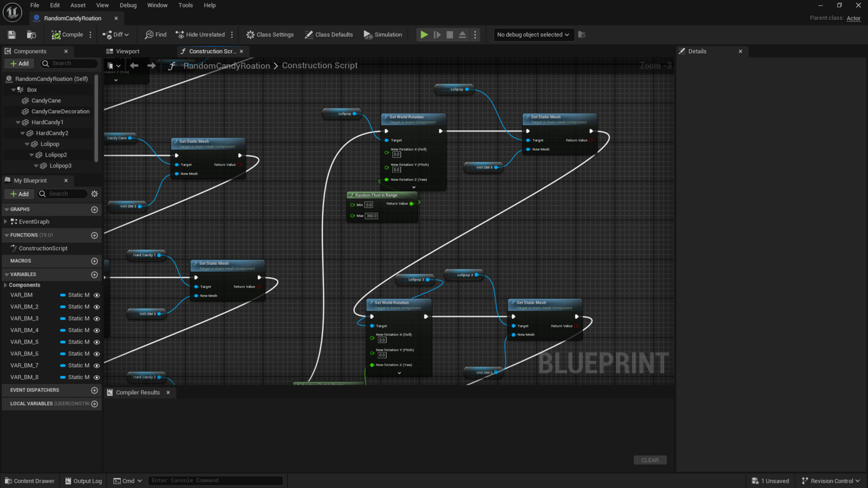Add new event dispatcher plus icon
This screenshot has width=868, height=488.
pos(94,390)
